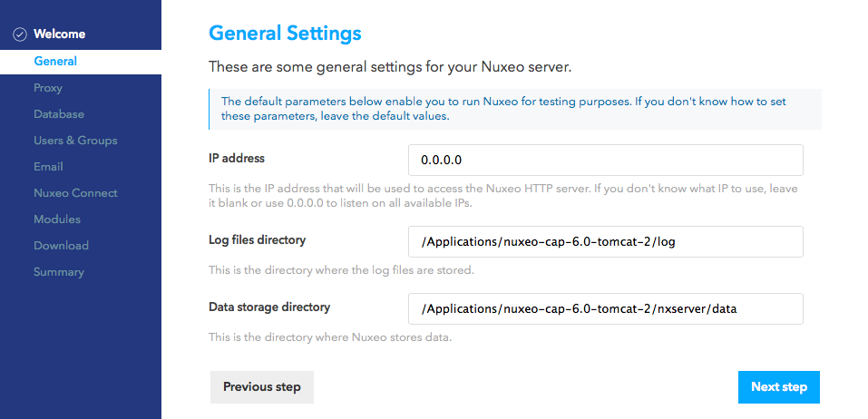
Task: Click the Next step button
Action: (x=779, y=387)
